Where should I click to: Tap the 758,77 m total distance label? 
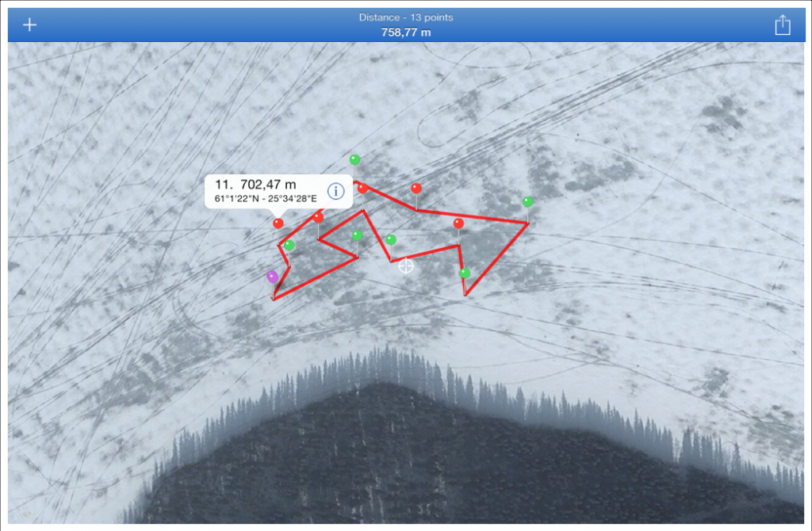(406, 32)
